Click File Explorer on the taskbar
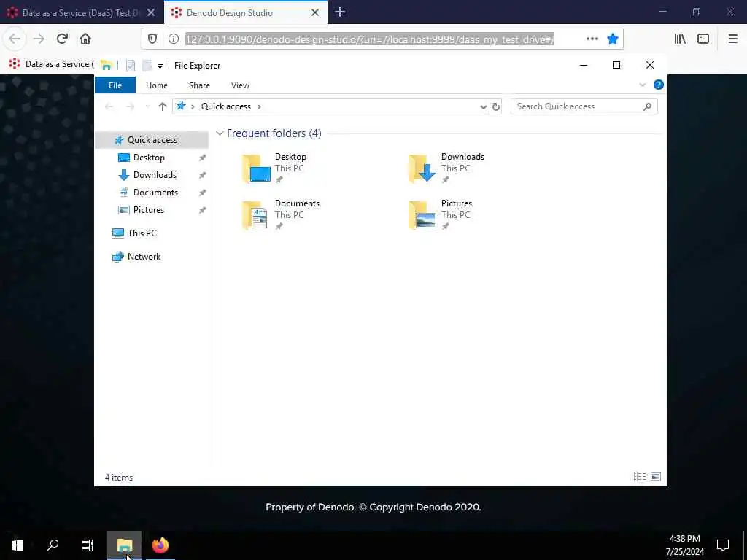 click(124, 545)
